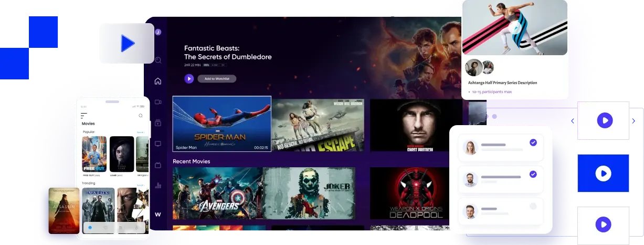644x245 pixels.
Task: Open the bar chart stats icon in sidebar
Action: [158, 185]
